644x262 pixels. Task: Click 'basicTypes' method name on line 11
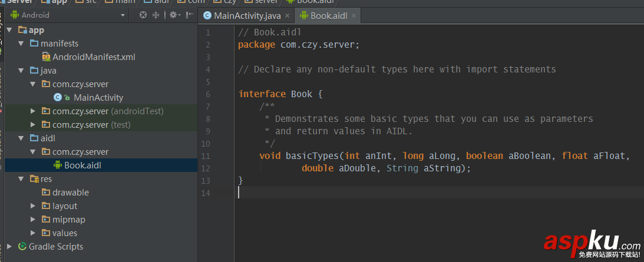pyautogui.click(x=312, y=155)
